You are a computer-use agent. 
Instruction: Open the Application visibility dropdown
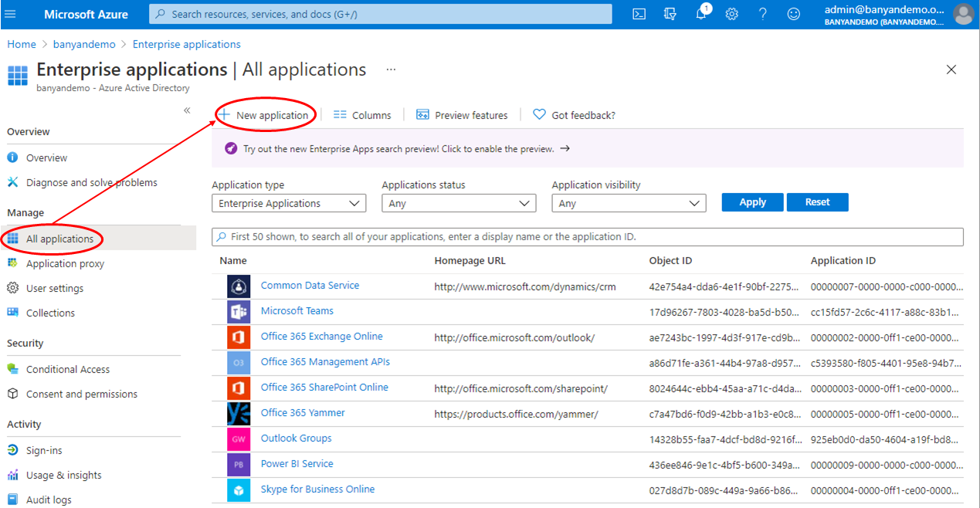point(629,204)
